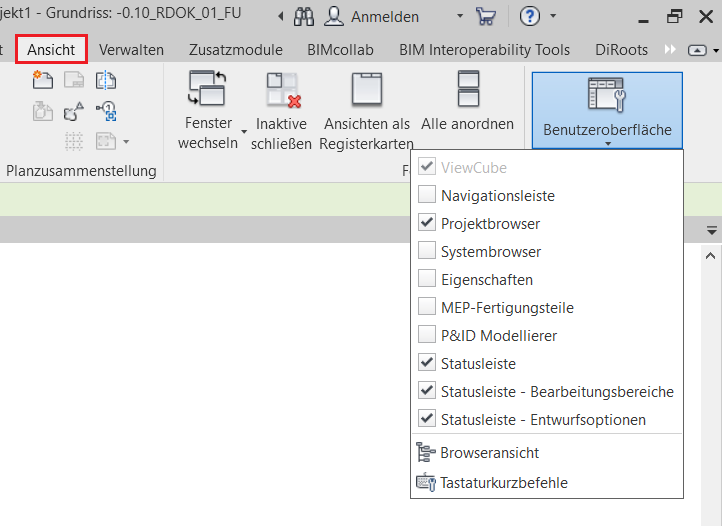
Task: Click the Planzusammenstellung panel title
Action: pyautogui.click(x=81, y=171)
